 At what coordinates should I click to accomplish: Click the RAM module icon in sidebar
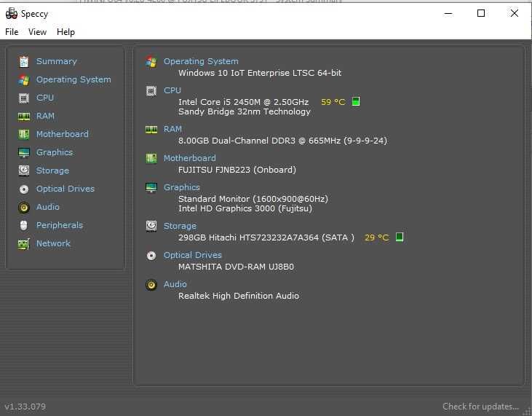tap(24, 116)
